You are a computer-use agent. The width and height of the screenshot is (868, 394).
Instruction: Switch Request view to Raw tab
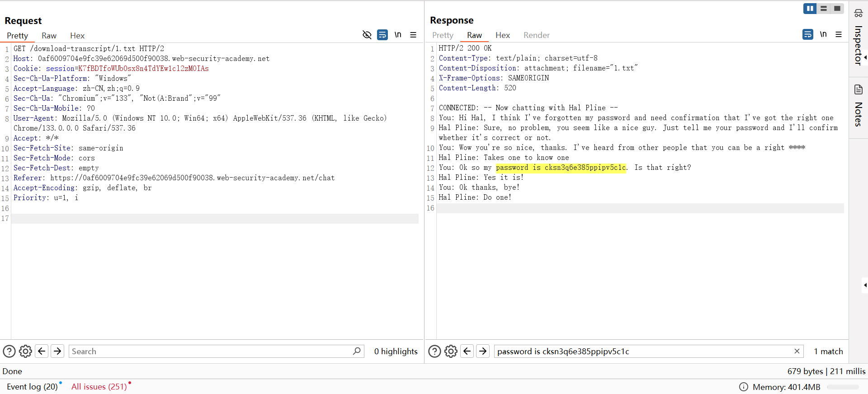coord(49,36)
